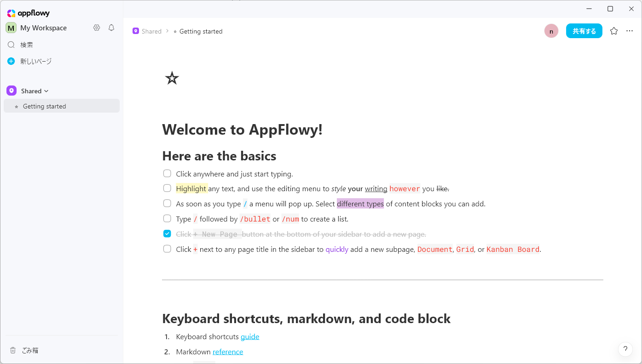Check 'Type / followed by /bullet' checkbox
This screenshot has width=642, height=364.
pos(167,218)
